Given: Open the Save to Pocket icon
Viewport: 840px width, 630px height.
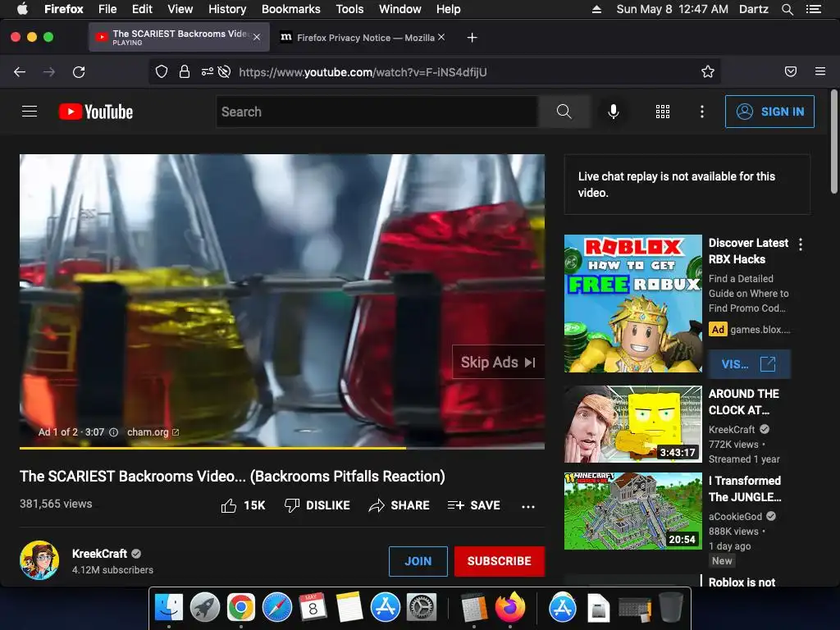Looking at the screenshot, I should [x=791, y=72].
